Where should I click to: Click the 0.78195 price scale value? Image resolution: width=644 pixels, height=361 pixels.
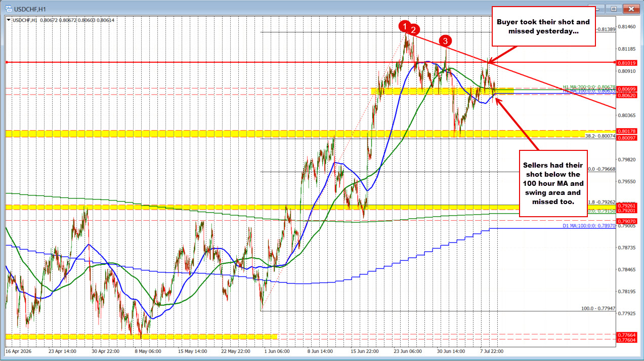(x=626, y=292)
